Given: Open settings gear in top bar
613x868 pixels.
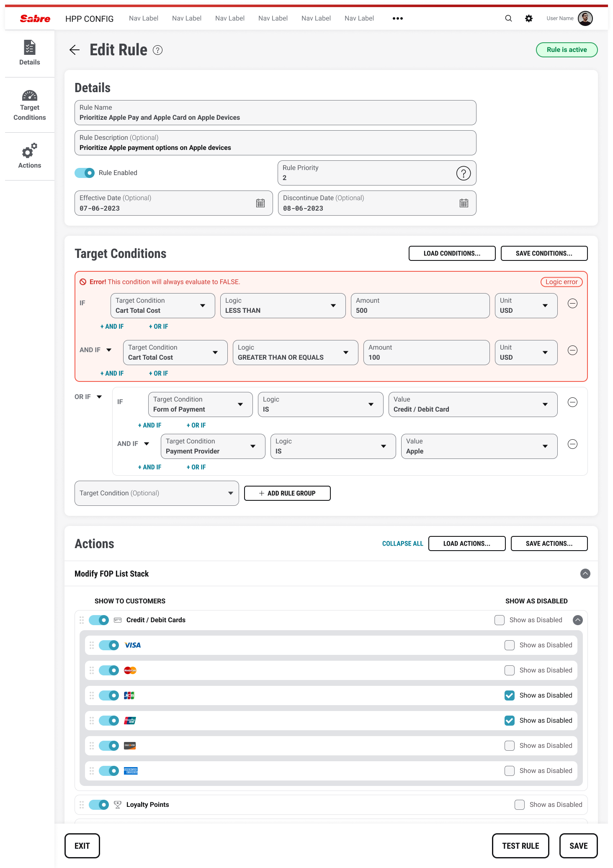Looking at the screenshot, I should (529, 18).
